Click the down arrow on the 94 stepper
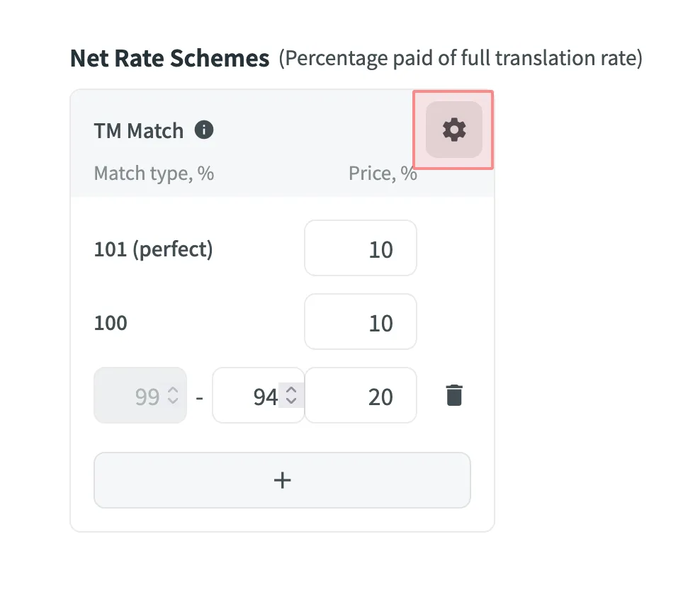The height and width of the screenshot is (602, 700). 290,401
